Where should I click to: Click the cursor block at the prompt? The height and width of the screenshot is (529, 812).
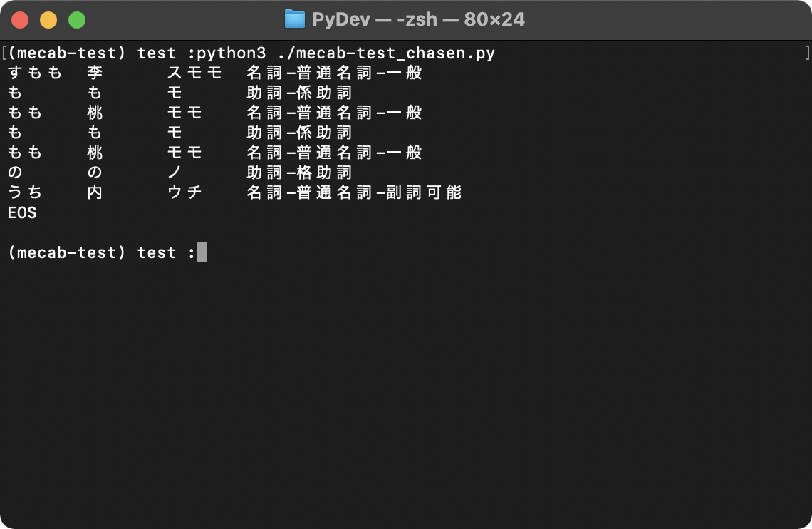[x=202, y=252]
